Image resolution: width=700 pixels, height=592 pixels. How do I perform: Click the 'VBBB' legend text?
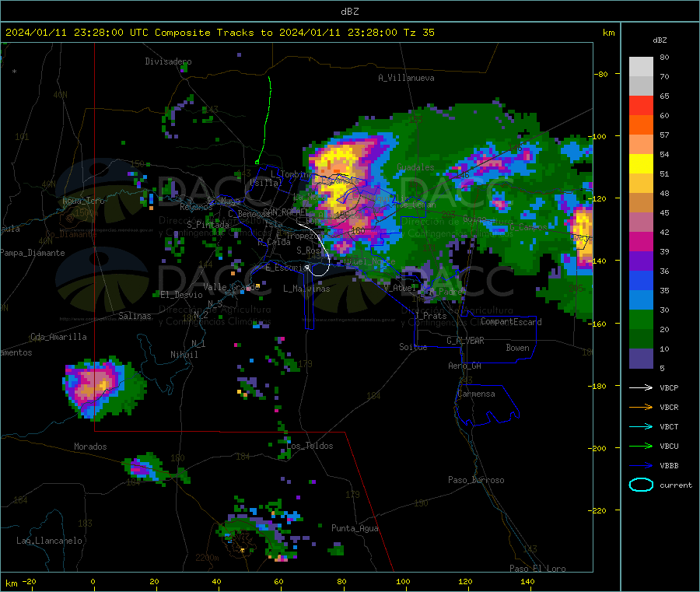(669, 466)
